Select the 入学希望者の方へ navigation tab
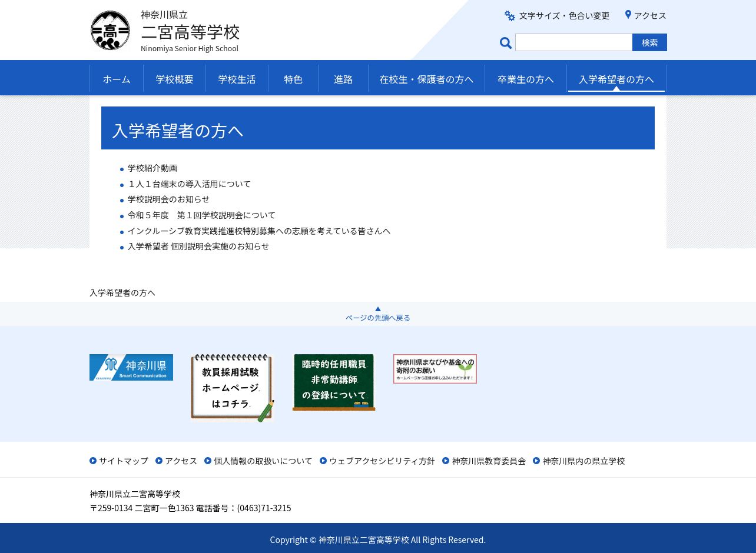The width and height of the screenshot is (756, 553). 616,79
